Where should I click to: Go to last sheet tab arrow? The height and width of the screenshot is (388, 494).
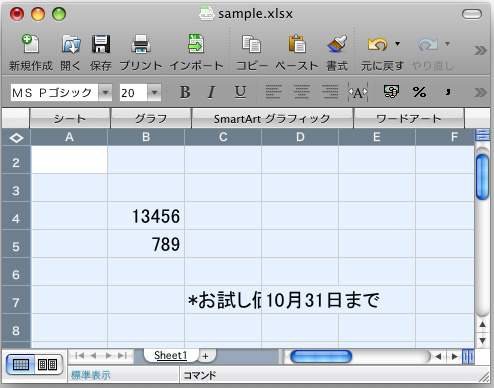[x=123, y=355]
